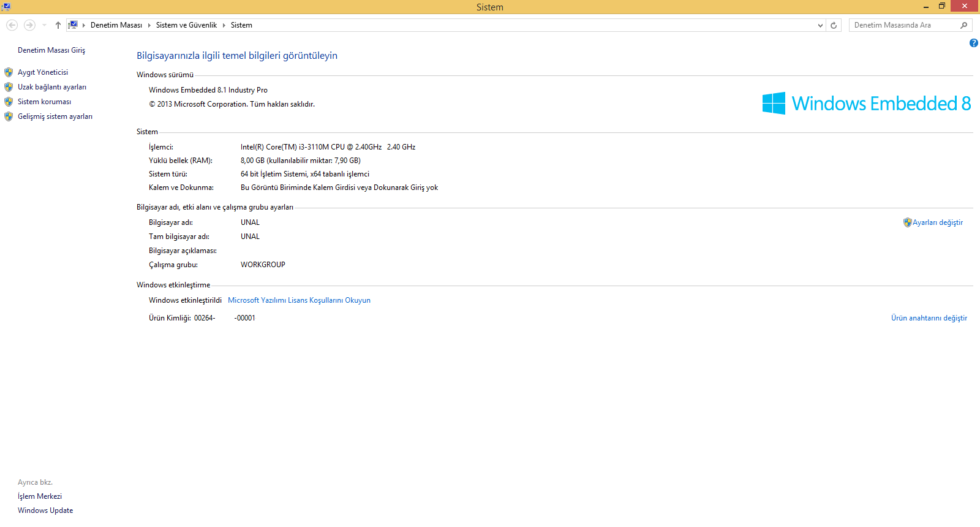Select the text Windows Embedded 8.1 Industry Pro
The width and height of the screenshot is (980, 527).
point(208,90)
